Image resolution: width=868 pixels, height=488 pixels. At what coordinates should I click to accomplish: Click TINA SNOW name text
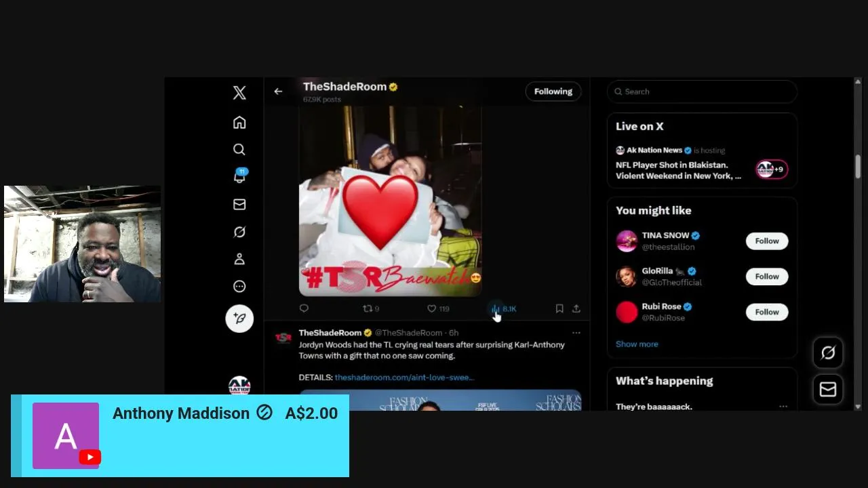pyautogui.click(x=665, y=235)
